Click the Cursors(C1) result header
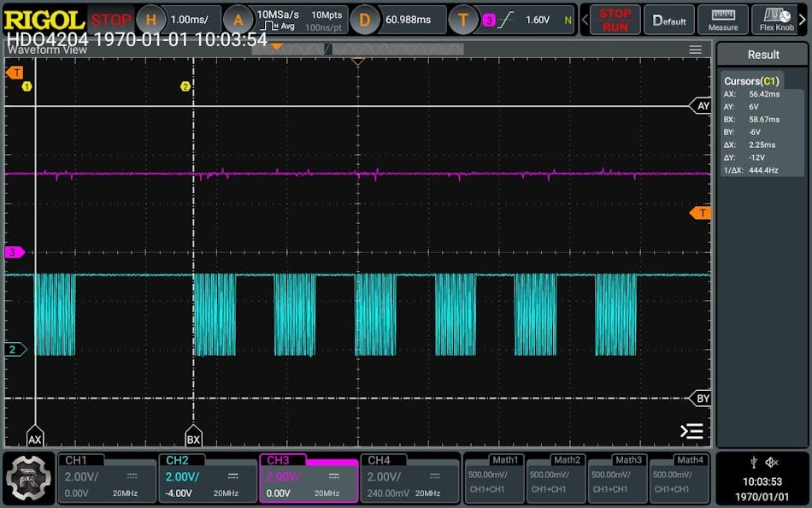The height and width of the screenshot is (508, 812). tap(751, 80)
